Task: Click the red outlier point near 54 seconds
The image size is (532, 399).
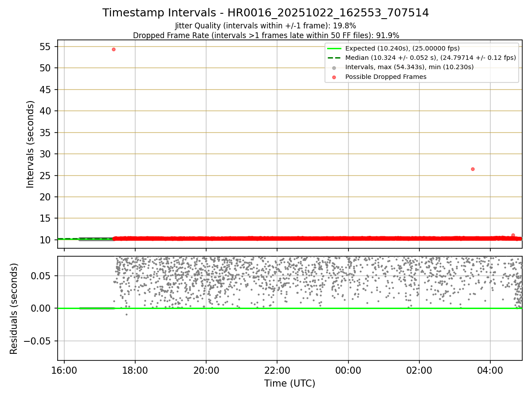Action: 113,49
